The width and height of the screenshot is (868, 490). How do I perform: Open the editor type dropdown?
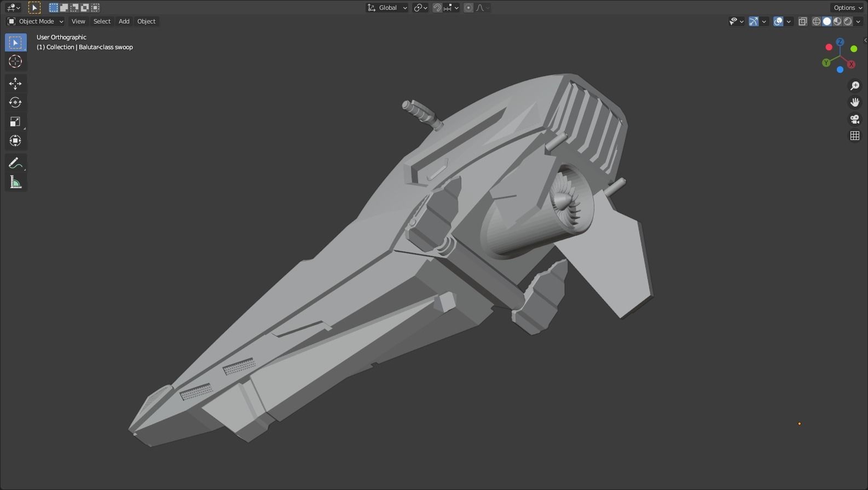(x=13, y=8)
